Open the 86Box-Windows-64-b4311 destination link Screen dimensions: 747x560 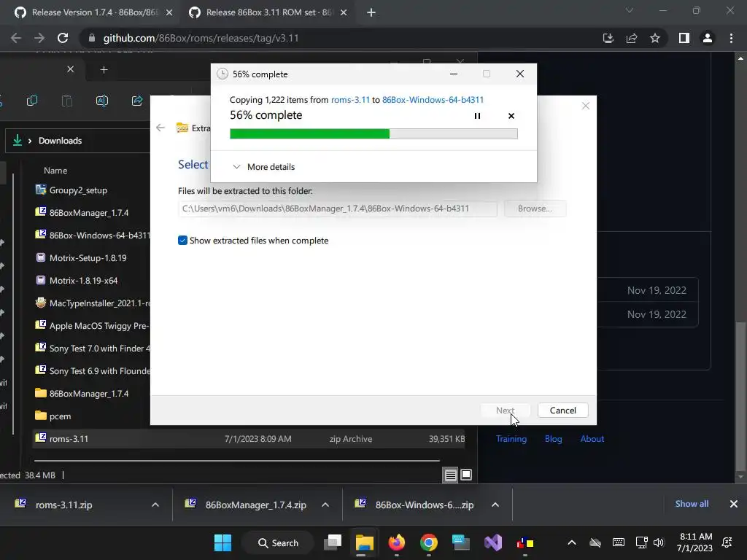[x=433, y=99]
